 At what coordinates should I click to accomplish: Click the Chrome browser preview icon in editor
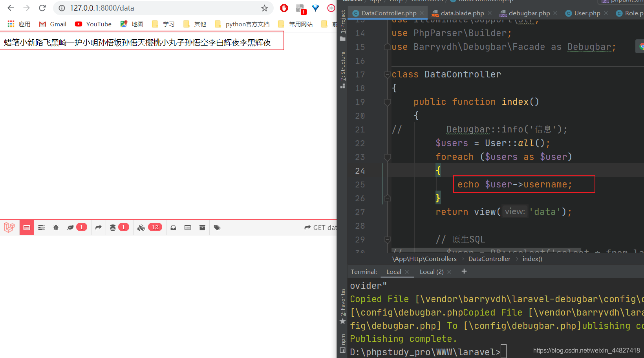641,46
